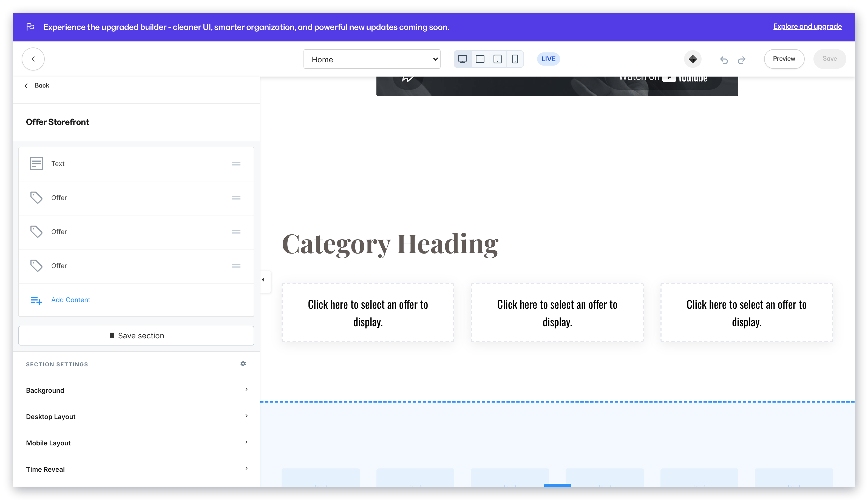The height and width of the screenshot is (500, 868).
Task: Click the second Offer drag handle
Action: pos(236,232)
